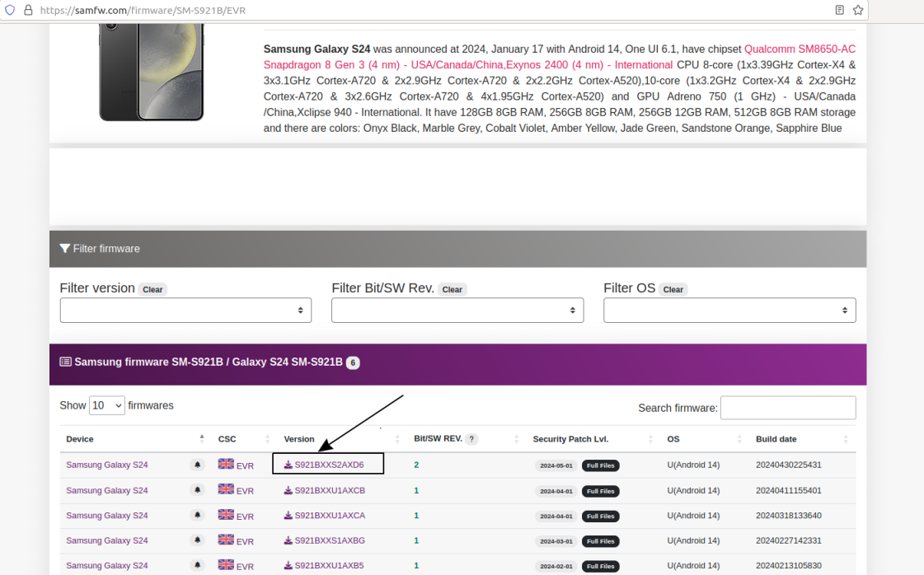Open firmware version S921BXXS2AXD6 link
Image resolution: width=924 pixels, height=575 pixels.
[x=329, y=465]
